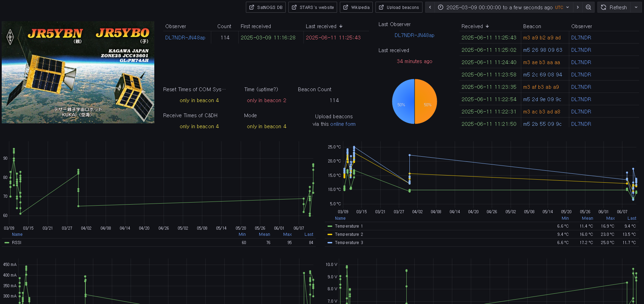The height and width of the screenshot is (304, 644).
Task: Toggle RSSI series visibility in legend
Action: (x=16, y=243)
